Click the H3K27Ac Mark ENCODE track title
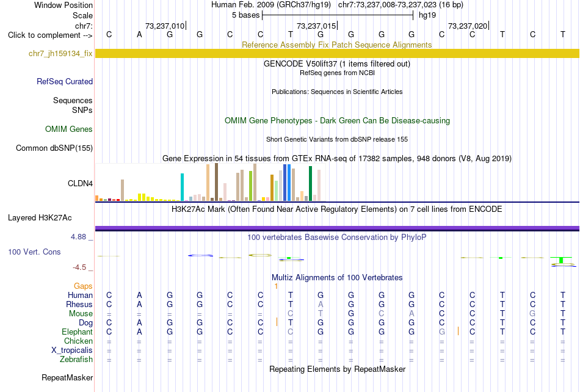Viewport: 580px width, 392px height. click(x=337, y=209)
